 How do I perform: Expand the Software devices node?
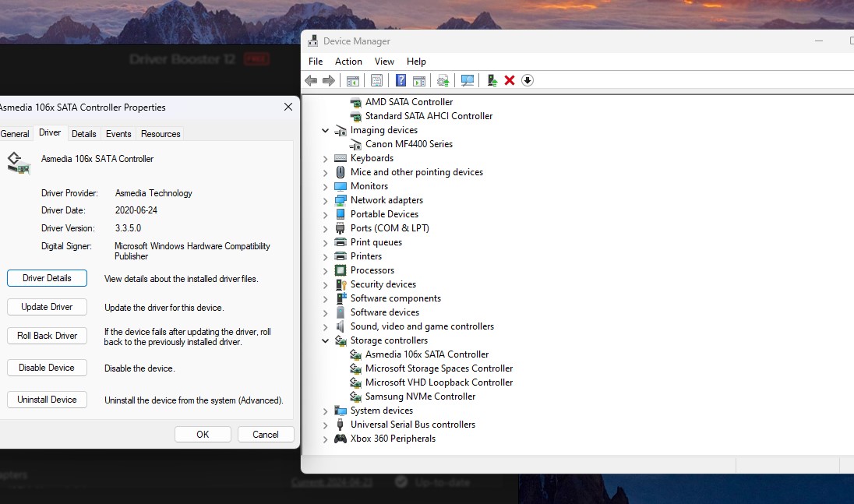click(325, 313)
